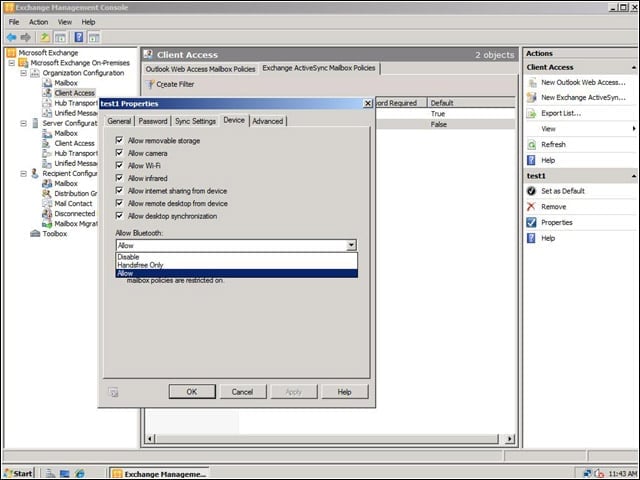
Task: Switch to the Advanced tab
Action: click(268, 121)
